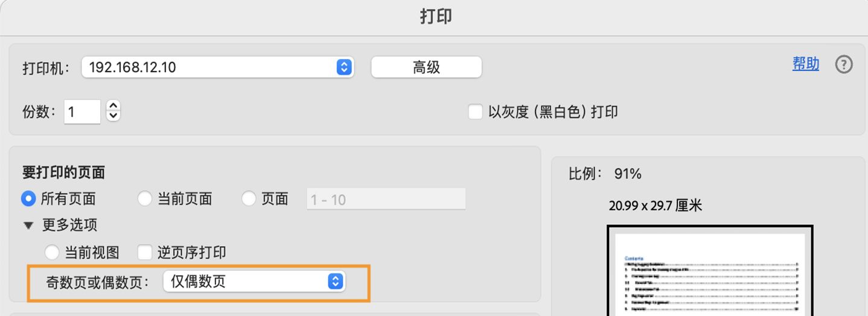Select the 所有页面 radio button
This screenshot has height=316, width=868.
click(28, 198)
